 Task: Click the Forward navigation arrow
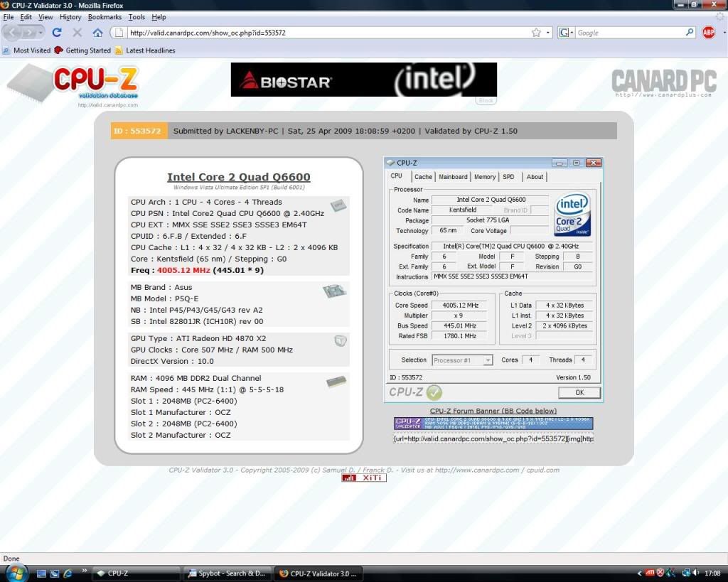28,33
